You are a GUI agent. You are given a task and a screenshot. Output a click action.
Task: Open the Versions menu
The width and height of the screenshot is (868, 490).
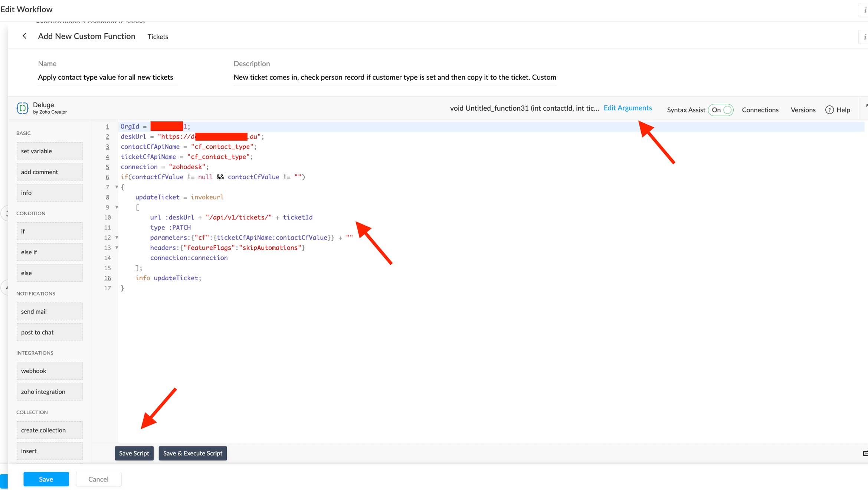tap(803, 110)
